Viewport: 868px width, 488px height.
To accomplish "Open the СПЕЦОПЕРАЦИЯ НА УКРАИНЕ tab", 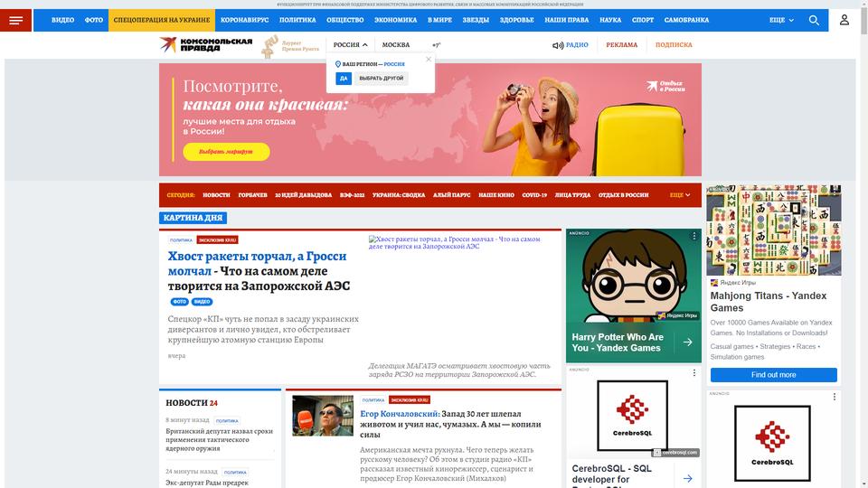I will coord(162,20).
